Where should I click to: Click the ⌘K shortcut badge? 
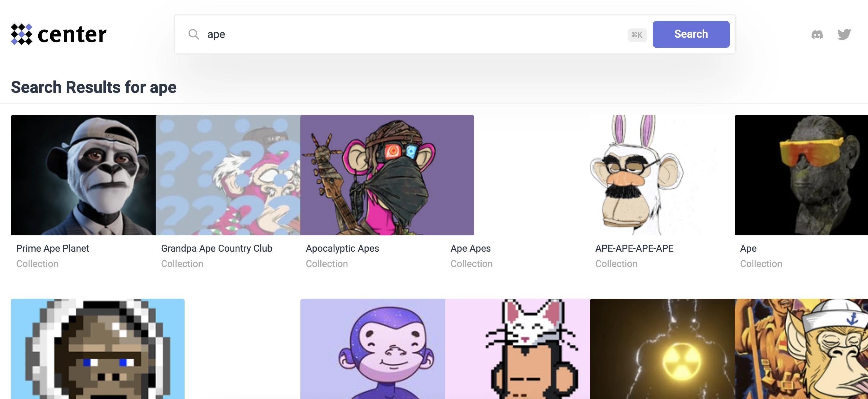(x=637, y=35)
